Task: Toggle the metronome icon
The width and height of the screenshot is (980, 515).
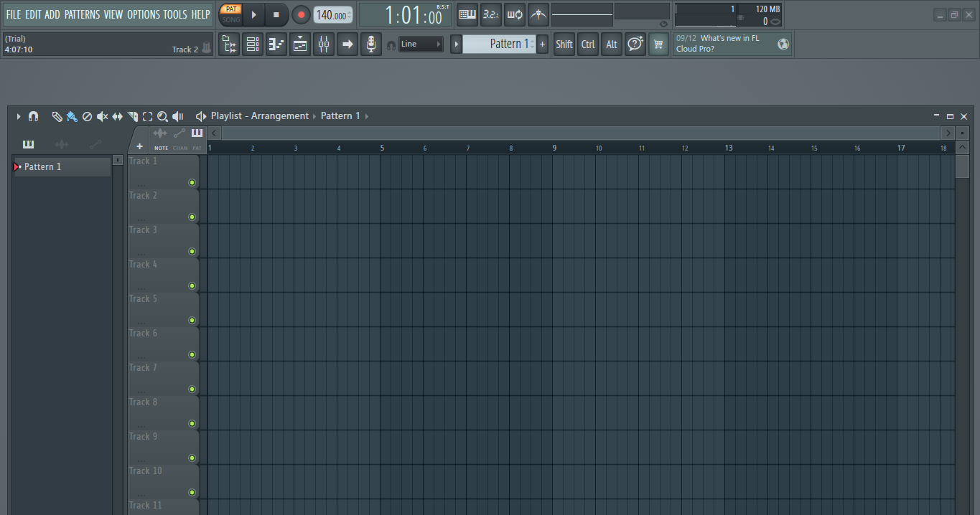Action: point(538,14)
